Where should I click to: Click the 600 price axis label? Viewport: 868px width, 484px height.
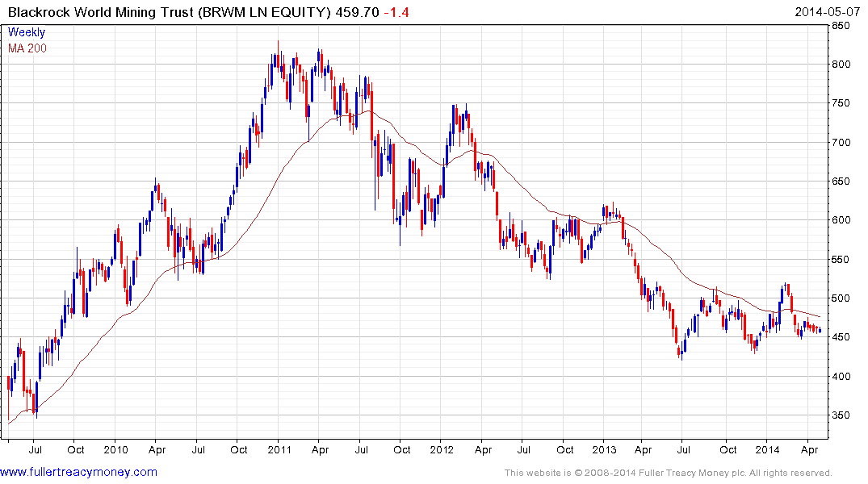tap(841, 220)
